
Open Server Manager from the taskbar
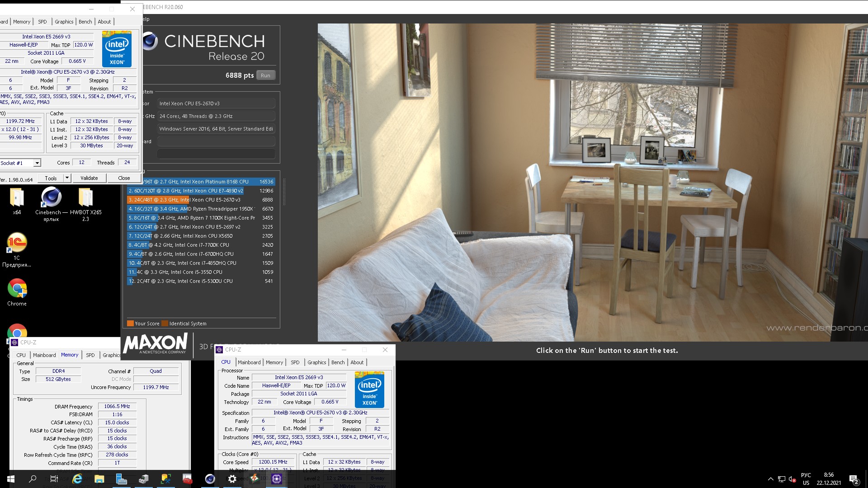[x=122, y=479]
